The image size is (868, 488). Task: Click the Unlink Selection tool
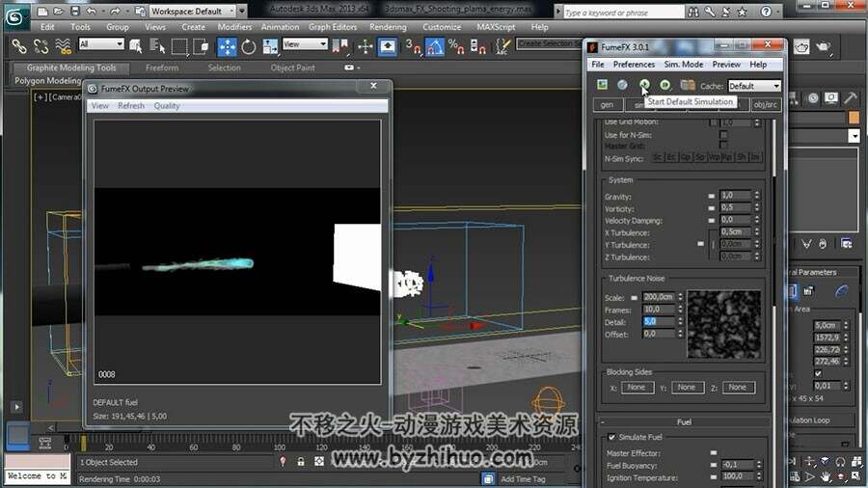pyautogui.click(x=41, y=47)
